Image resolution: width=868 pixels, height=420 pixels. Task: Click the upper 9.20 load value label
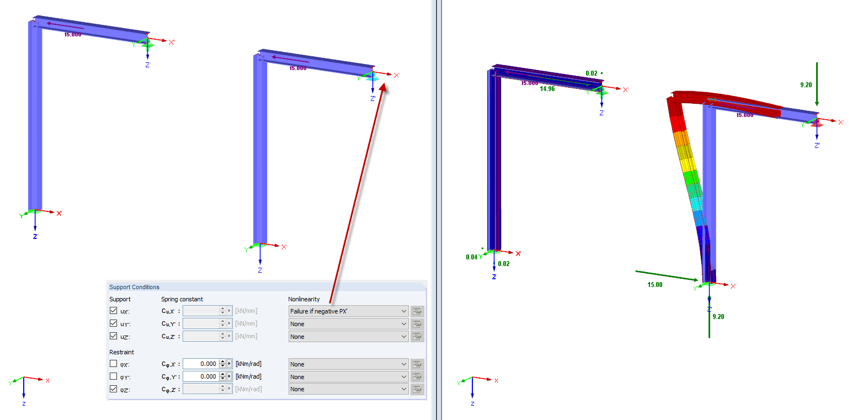806,85
